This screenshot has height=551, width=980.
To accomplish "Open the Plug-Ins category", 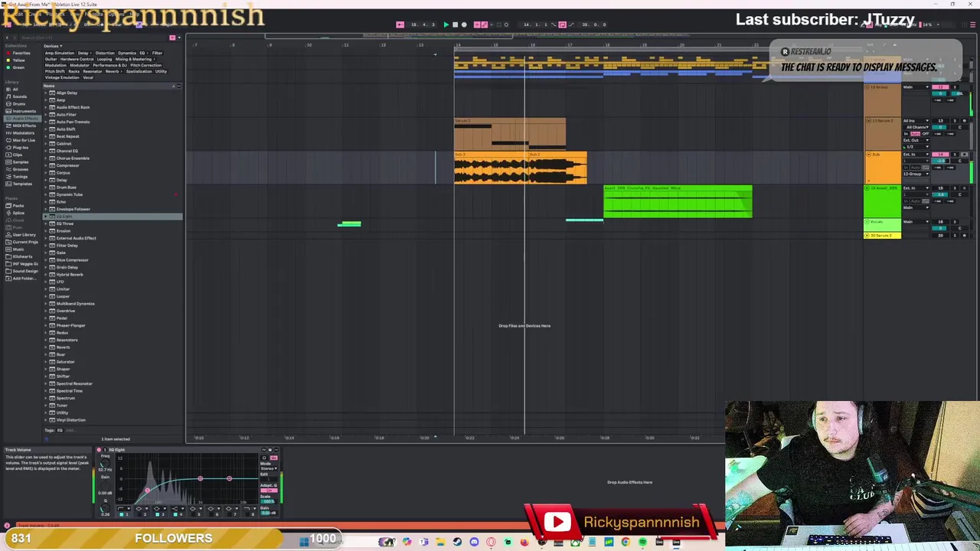I will [x=20, y=148].
